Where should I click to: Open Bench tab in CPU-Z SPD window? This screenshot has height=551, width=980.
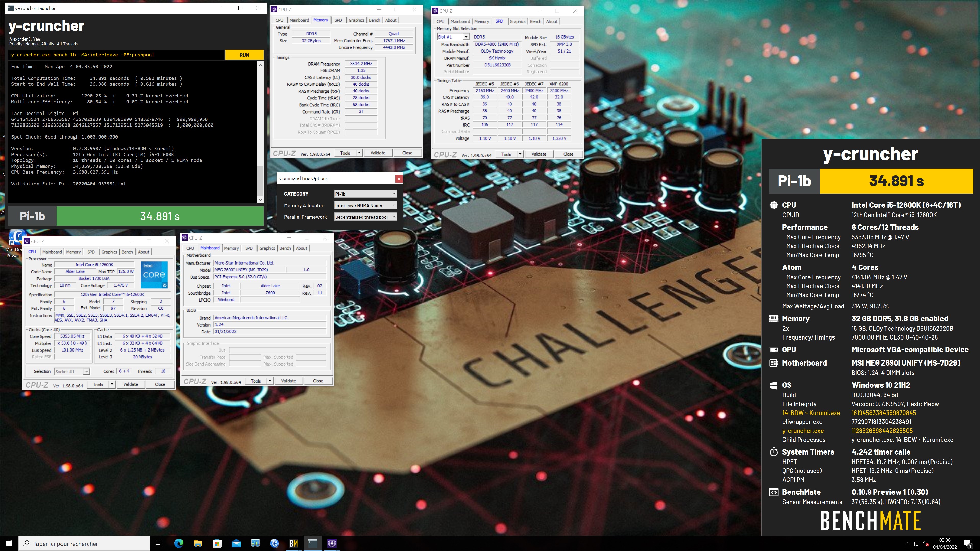point(535,22)
